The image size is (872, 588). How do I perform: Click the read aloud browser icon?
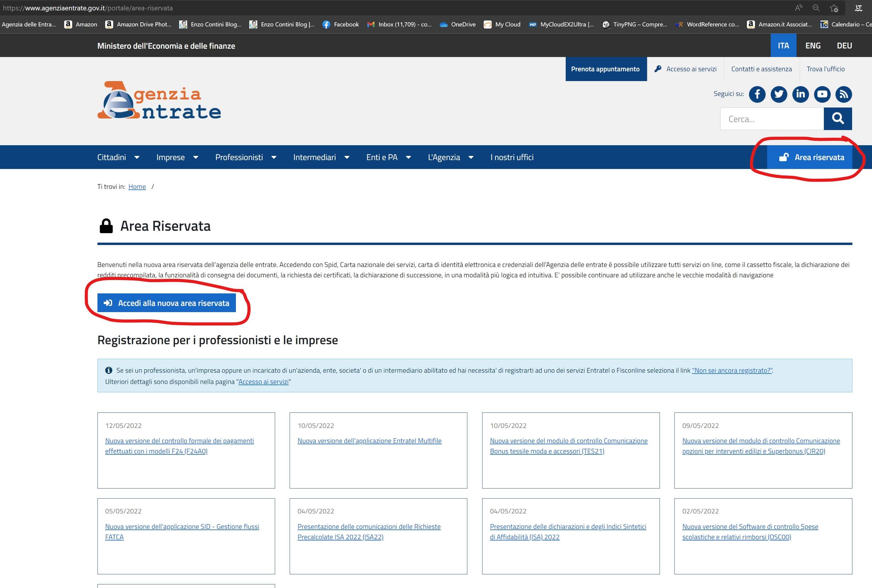click(799, 8)
